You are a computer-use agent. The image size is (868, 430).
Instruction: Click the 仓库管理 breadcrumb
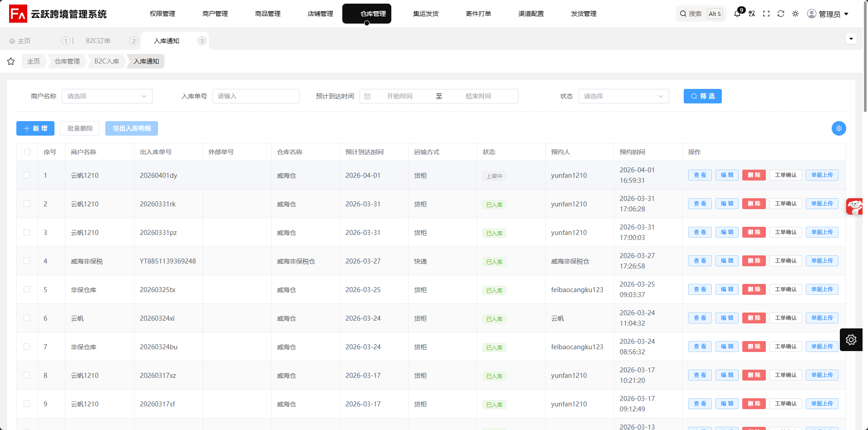[x=67, y=61]
